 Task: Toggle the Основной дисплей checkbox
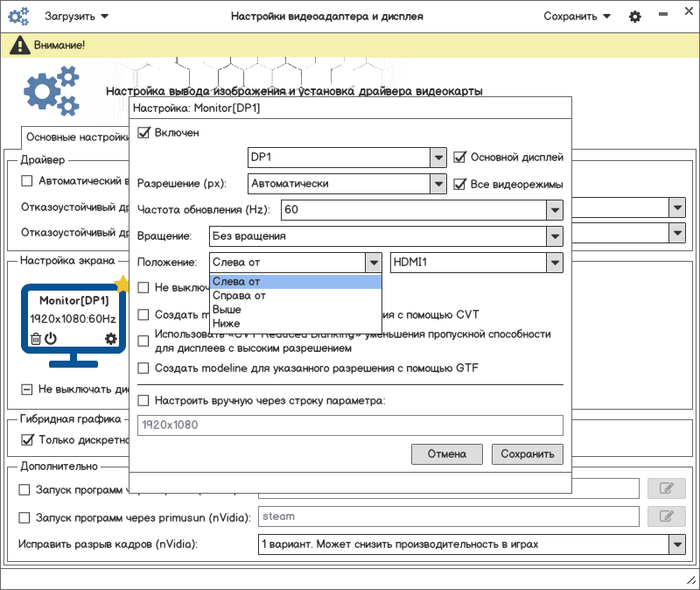(459, 158)
